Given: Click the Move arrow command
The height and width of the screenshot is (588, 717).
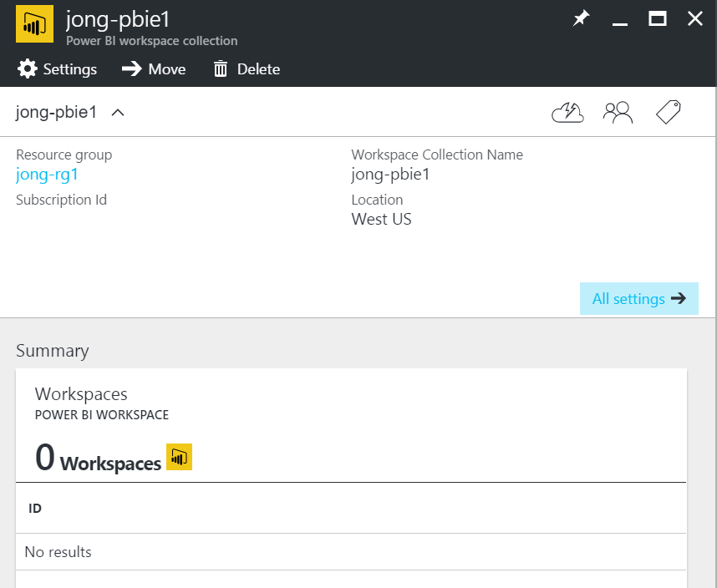Looking at the screenshot, I should (x=132, y=69).
